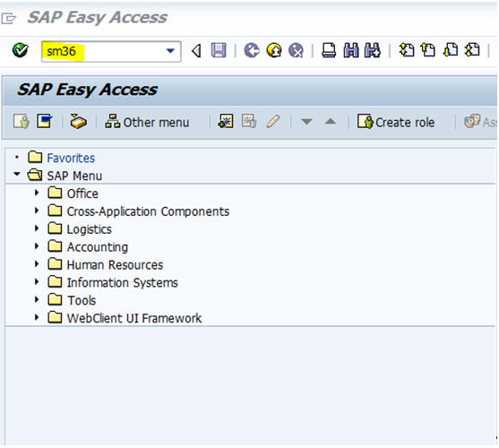This screenshot has width=499, height=448.
Task: Collapse the SAP Menu tree node
Action: coord(17,174)
